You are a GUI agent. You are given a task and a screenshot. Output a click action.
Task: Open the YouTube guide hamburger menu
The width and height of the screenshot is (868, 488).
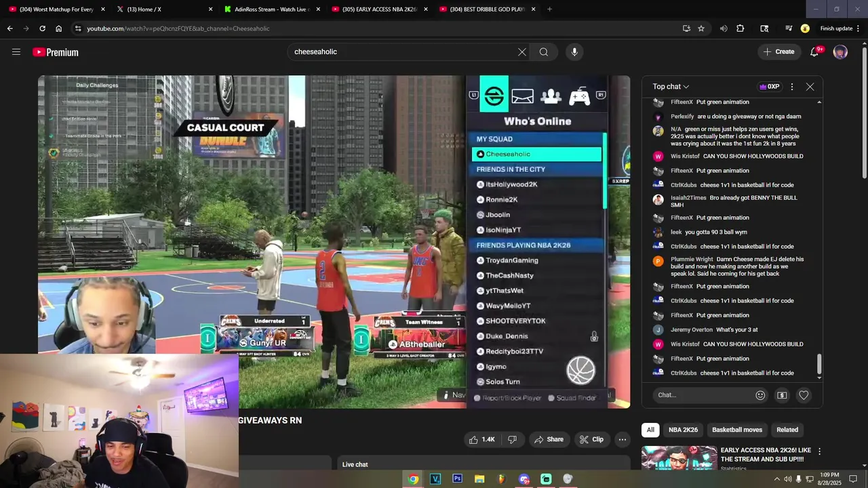coord(16,52)
